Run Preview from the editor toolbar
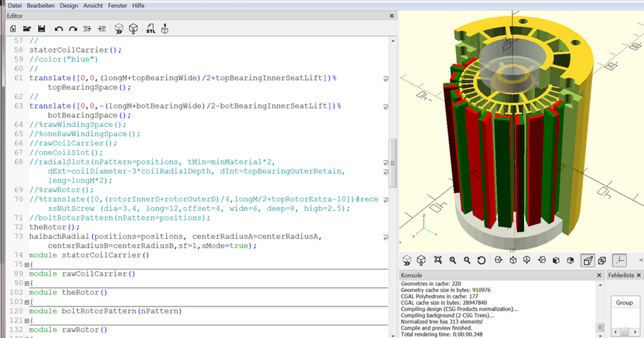Screen dimensions: 644x338 pos(119,29)
